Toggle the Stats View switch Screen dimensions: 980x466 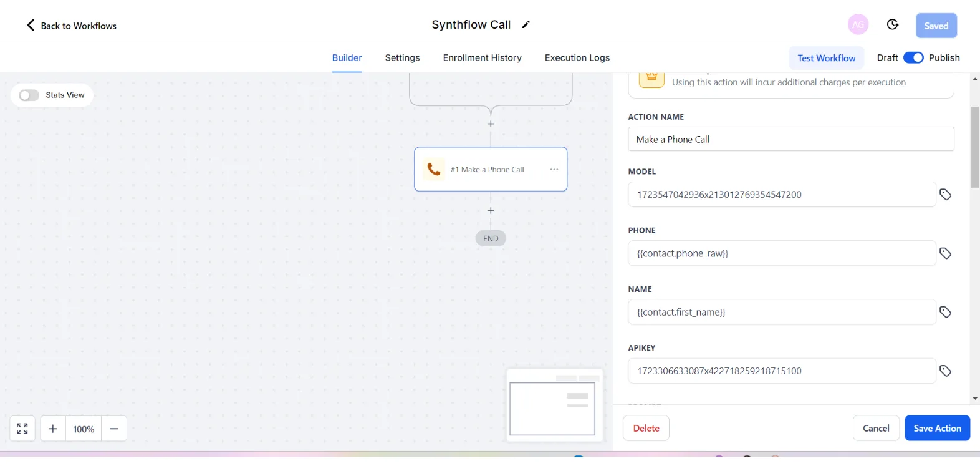tap(29, 95)
